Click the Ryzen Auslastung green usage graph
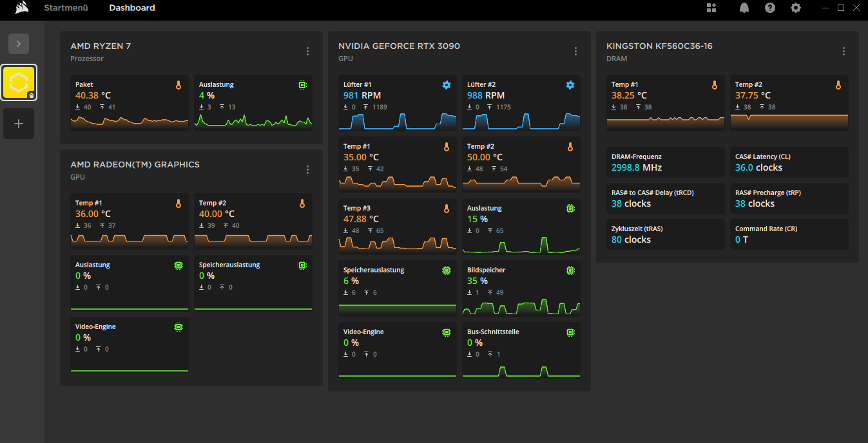868x443 pixels. (x=253, y=120)
